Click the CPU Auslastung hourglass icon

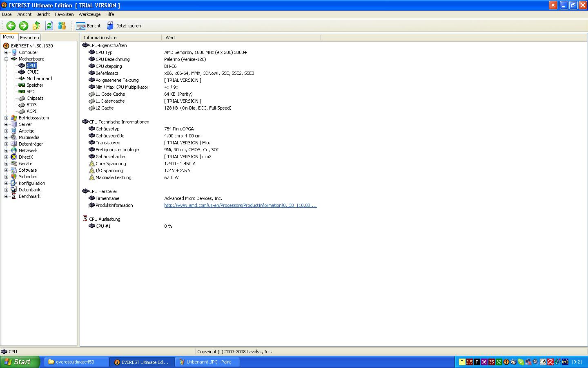[x=85, y=219]
